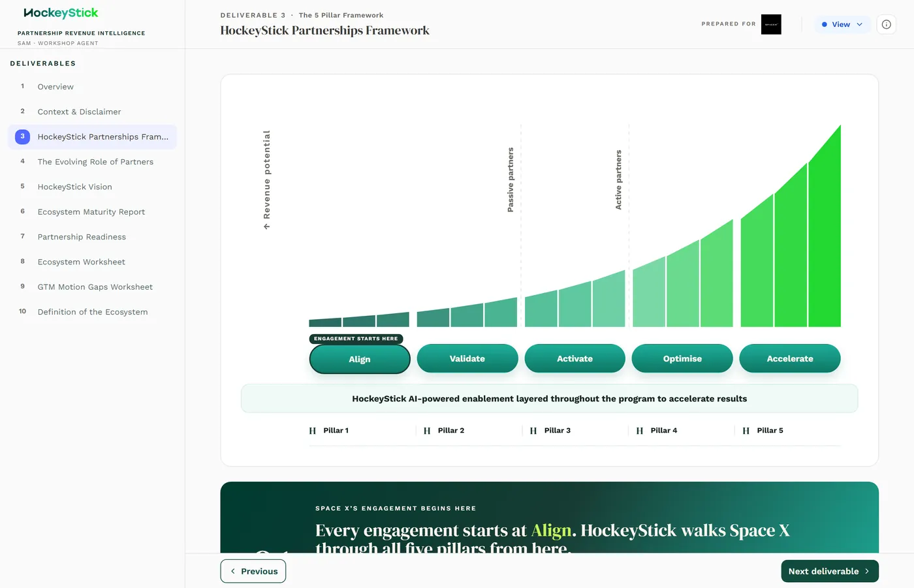Click the number 3 badge in sidebar

[22, 136]
